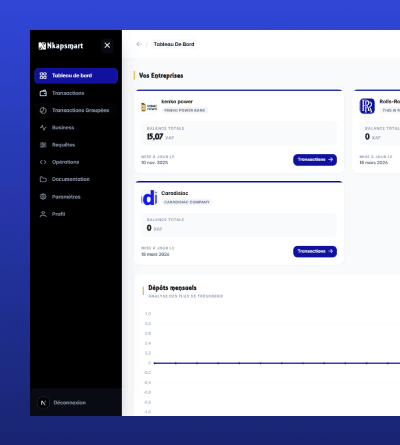The image size is (400, 445).
Task: Click the Déconnexion link
Action: click(x=70, y=403)
